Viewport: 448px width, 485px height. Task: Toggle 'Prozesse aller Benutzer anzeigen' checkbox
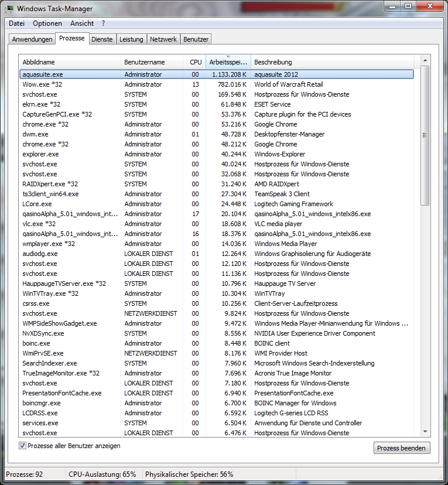click(x=23, y=446)
